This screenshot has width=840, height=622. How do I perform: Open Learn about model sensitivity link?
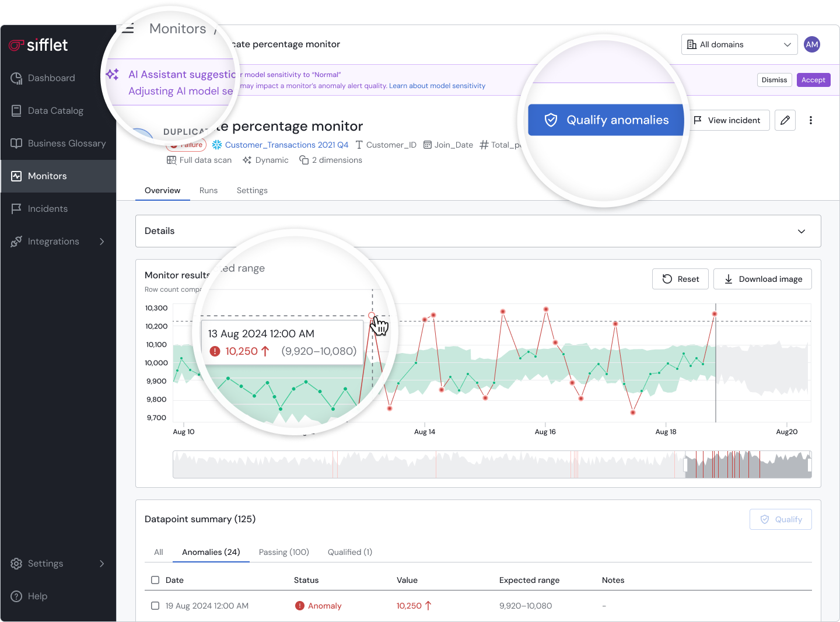point(437,86)
